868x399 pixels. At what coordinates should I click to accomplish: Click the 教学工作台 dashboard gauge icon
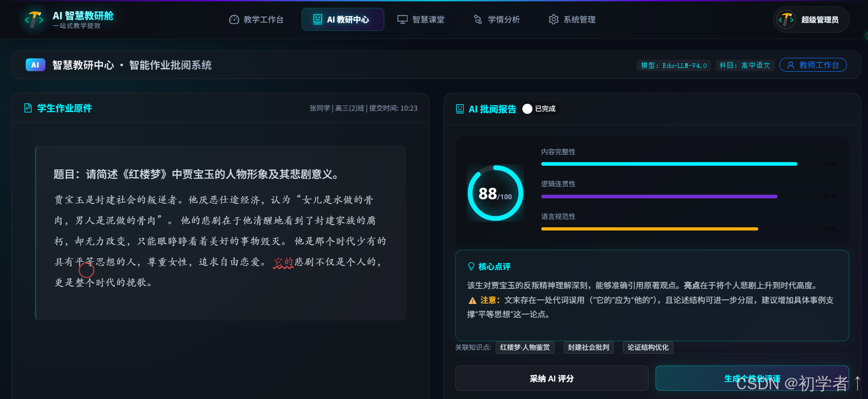pyautogui.click(x=234, y=19)
